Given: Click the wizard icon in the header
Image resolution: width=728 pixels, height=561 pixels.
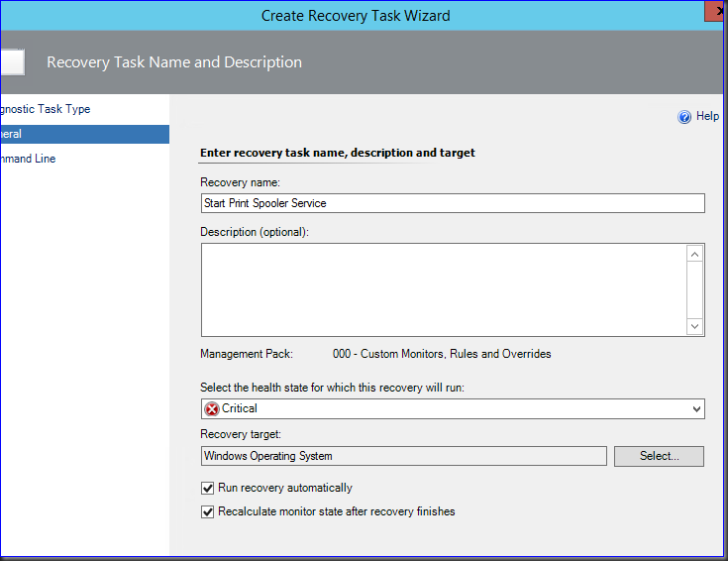Looking at the screenshot, I should pos(11,62).
